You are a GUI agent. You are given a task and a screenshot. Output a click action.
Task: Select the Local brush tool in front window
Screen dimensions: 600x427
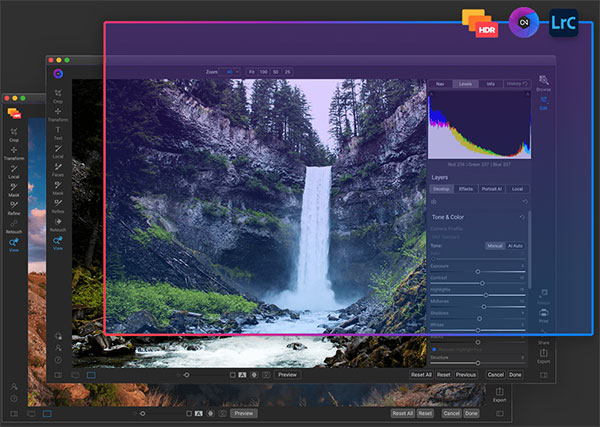pyautogui.click(x=58, y=151)
